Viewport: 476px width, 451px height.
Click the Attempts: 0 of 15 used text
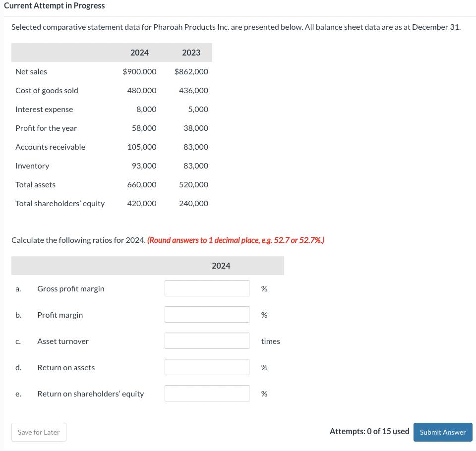369,431
